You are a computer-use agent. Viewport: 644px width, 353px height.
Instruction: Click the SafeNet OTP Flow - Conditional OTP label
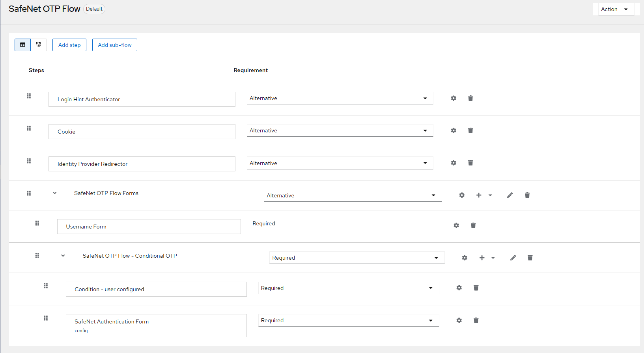click(x=130, y=256)
